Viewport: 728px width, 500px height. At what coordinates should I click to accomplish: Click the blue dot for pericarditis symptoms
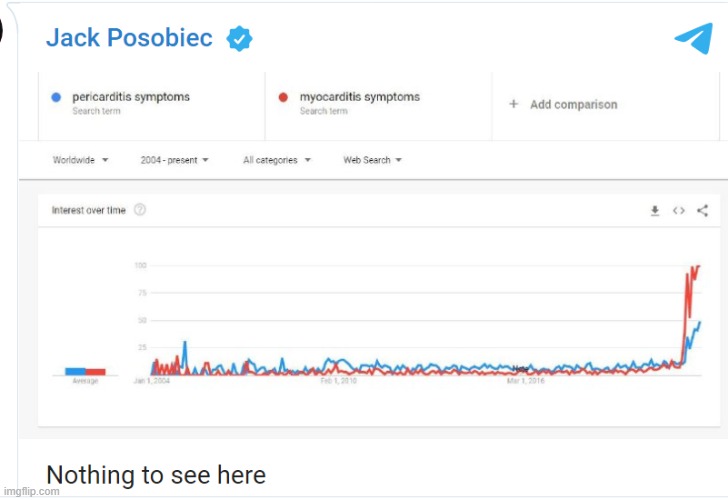[x=56, y=98]
